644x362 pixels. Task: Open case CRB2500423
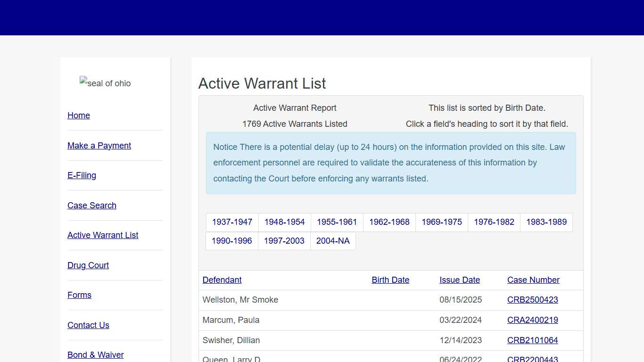532,300
